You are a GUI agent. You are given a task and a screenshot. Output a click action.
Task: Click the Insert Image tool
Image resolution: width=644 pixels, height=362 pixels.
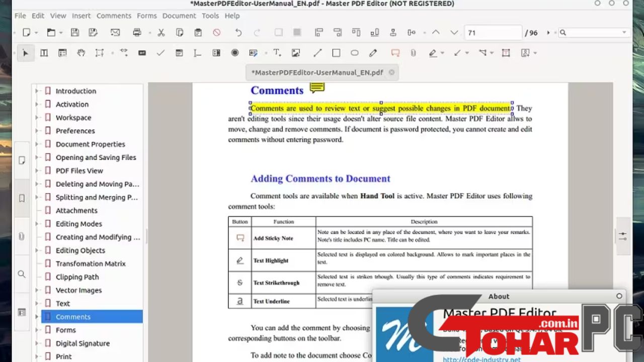click(x=296, y=53)
